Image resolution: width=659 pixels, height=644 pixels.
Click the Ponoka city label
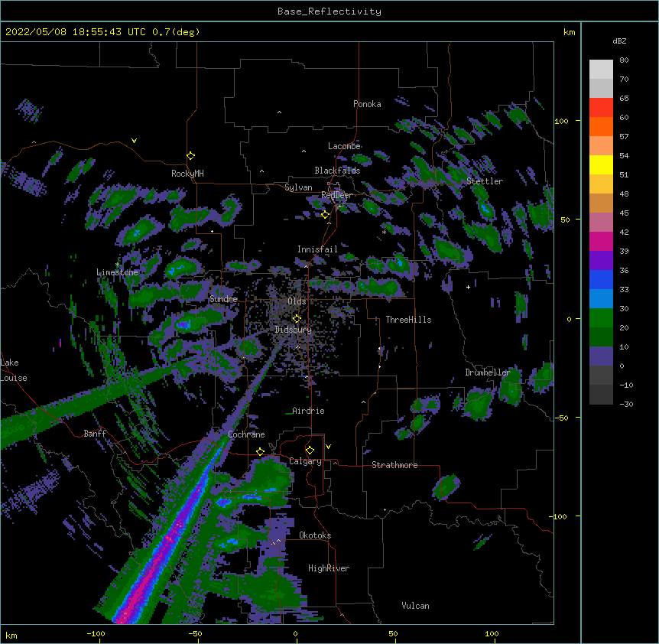pyautogui.click(x=367, y=104)
